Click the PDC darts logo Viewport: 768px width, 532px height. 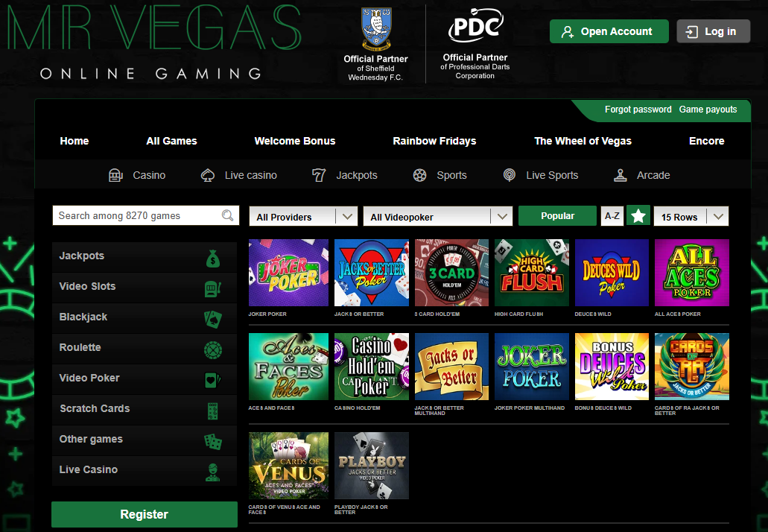(475, 26)
